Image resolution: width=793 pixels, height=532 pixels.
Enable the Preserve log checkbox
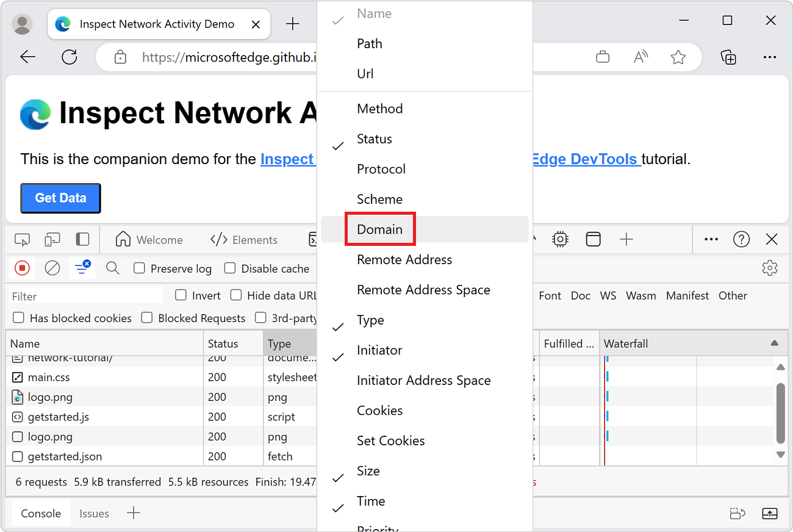[140, 268]
